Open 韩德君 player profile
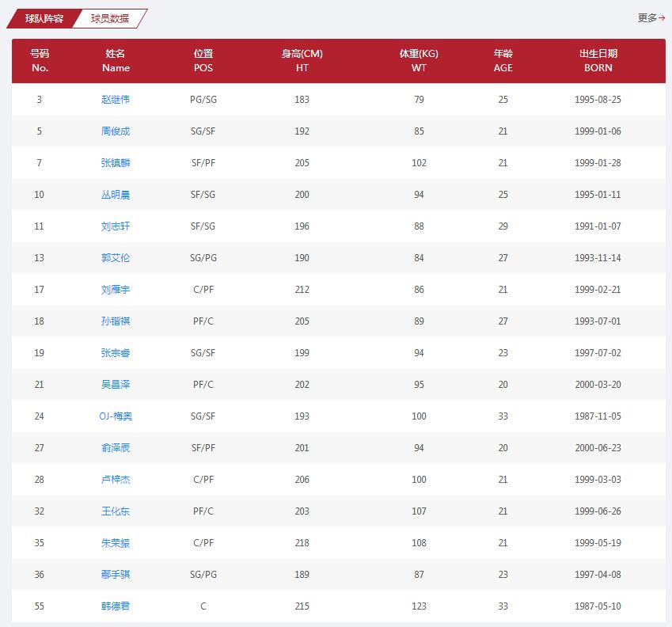 (116, 606)
